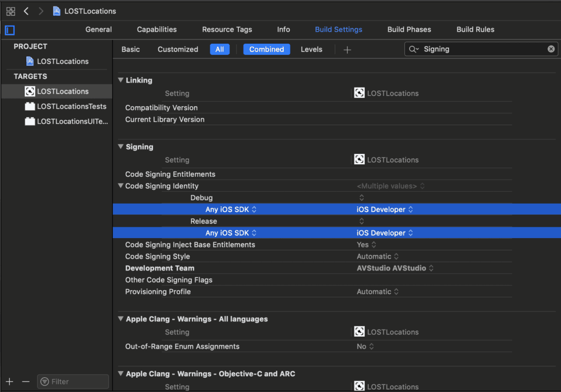Open the related items grid menu

11,11
